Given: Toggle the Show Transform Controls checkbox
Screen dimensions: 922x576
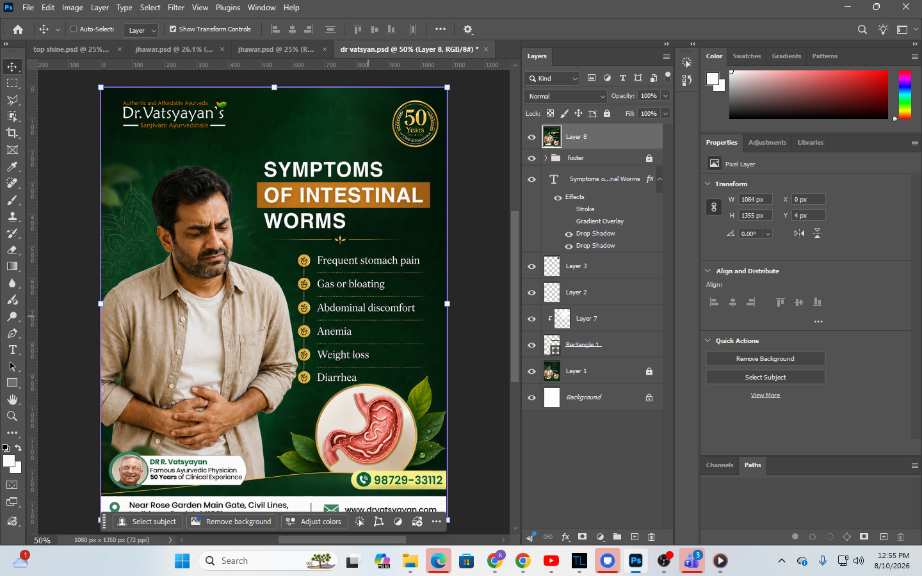Looking at the screenshot, I should [x=173, y=29].
